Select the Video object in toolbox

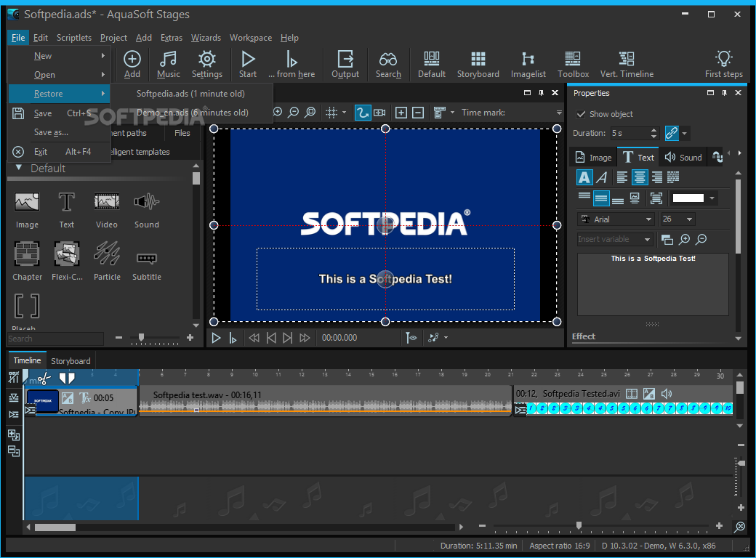[107, 210]
